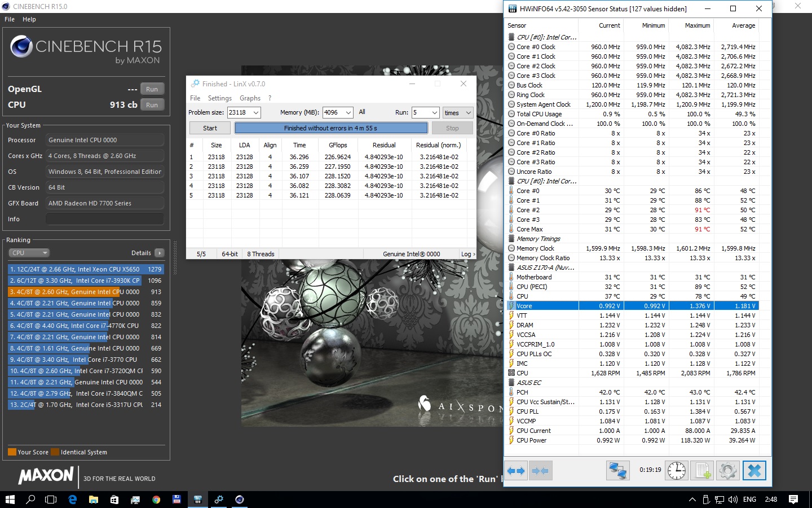Click LinX 'GFlops' column header
812x508 pixels.
tap(338, 145)
